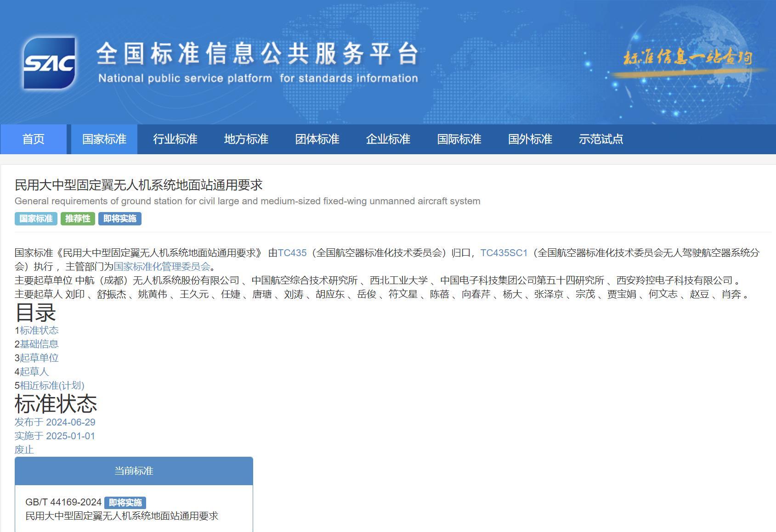
Task: Open the 首页 navigation tab
Action: click(34, 139)
